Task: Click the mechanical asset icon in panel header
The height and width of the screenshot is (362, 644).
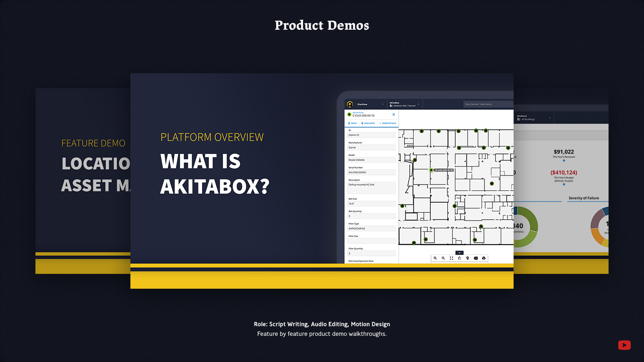Action: 349,115
